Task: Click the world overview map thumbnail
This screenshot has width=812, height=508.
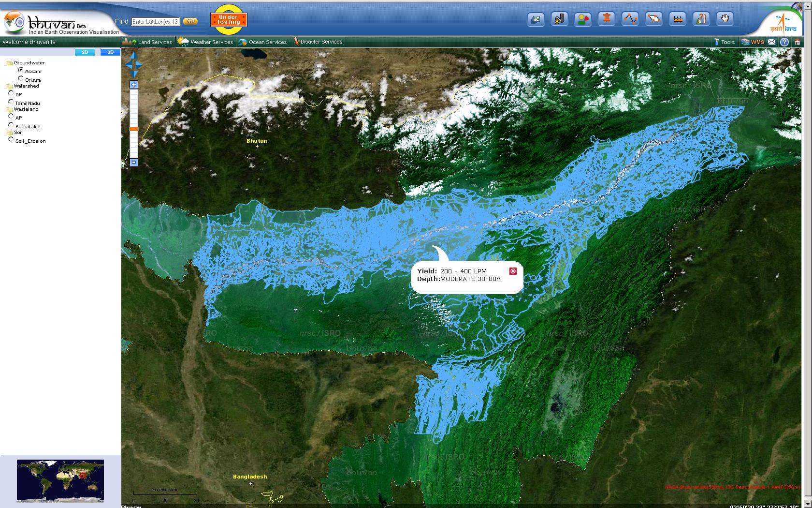Action: click(60, 481)
